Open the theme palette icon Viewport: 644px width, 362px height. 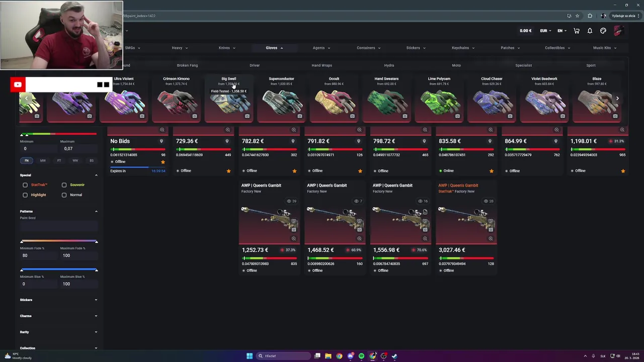(x=603, y=31)
